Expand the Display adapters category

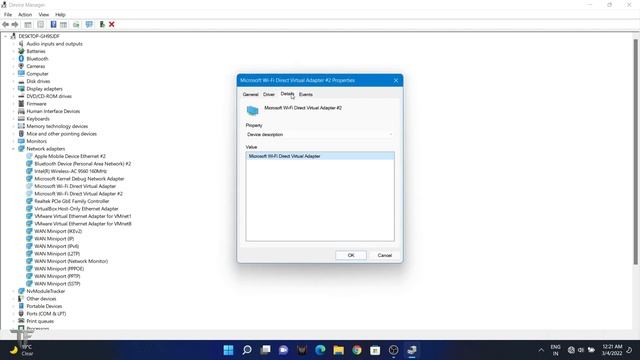[13, 89]
